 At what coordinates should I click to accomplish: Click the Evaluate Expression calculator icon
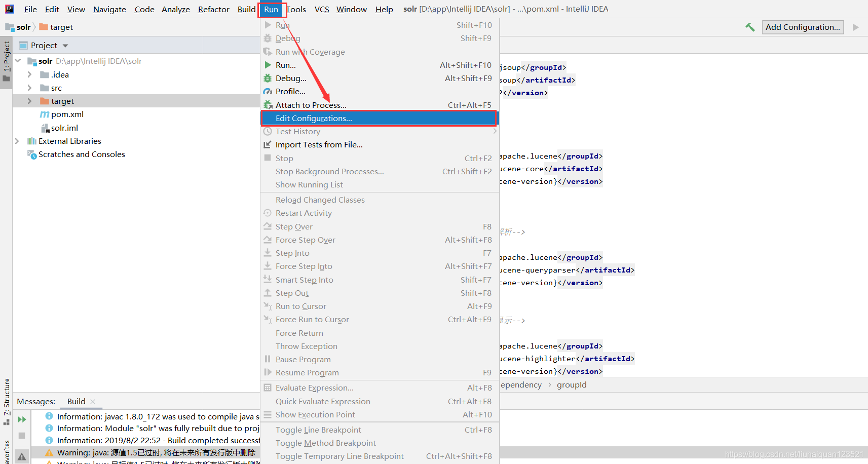point(268,388)
